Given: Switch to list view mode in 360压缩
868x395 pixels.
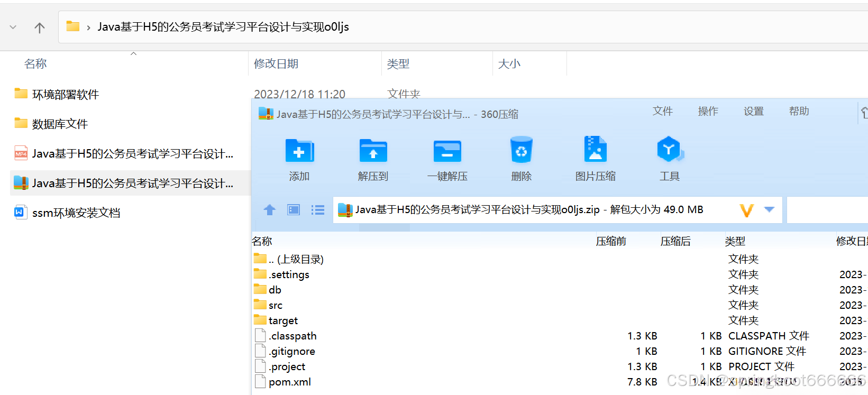Looking at the screenshot, I should point(318,210).
